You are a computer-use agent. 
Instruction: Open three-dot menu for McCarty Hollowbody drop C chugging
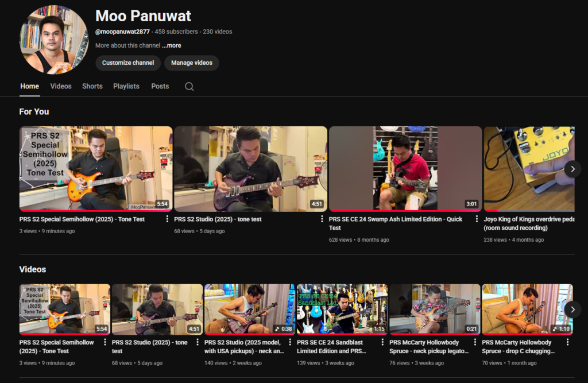pyautogui.click(x=567, y=342)
